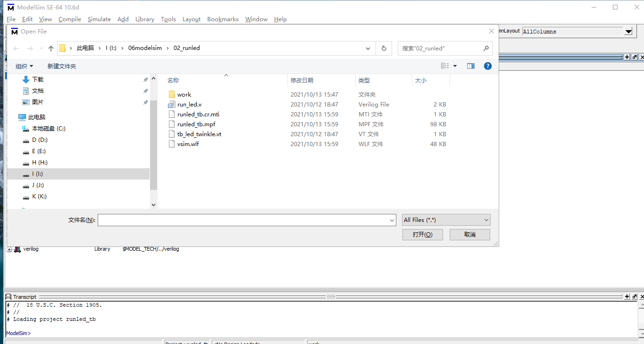This screenshot has height=344, width=644.
Task: Click the 此电脑 breadcrumb in address bar
Action: [85, 48]
